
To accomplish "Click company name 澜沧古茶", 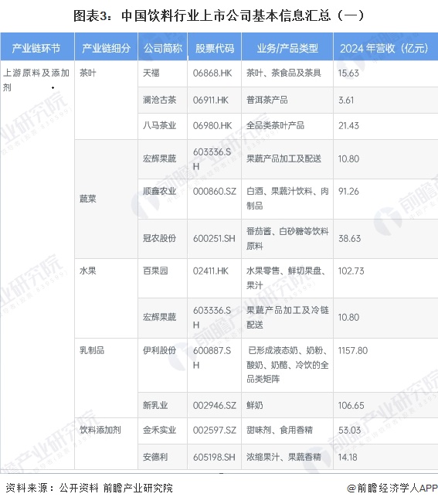I will pos(160,100).
